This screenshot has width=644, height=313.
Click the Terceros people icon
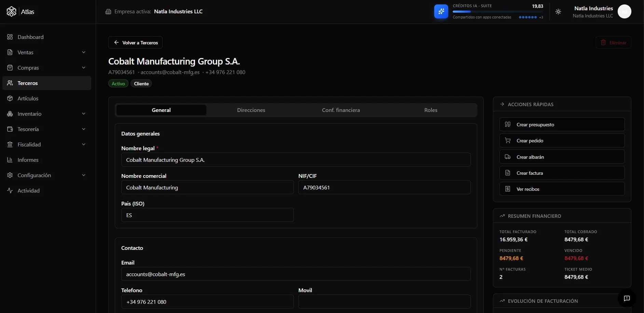(x=10, y=83)
